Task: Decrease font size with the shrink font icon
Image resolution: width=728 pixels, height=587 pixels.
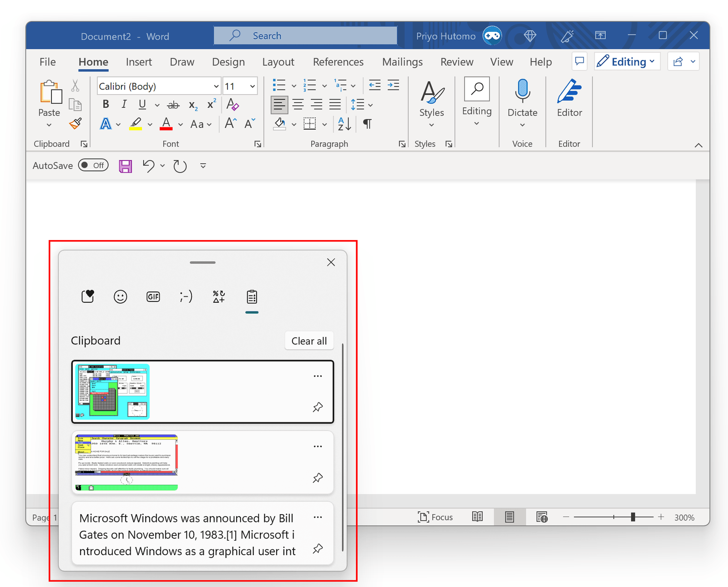Action: pyautogui.click(x=250, y=123)
